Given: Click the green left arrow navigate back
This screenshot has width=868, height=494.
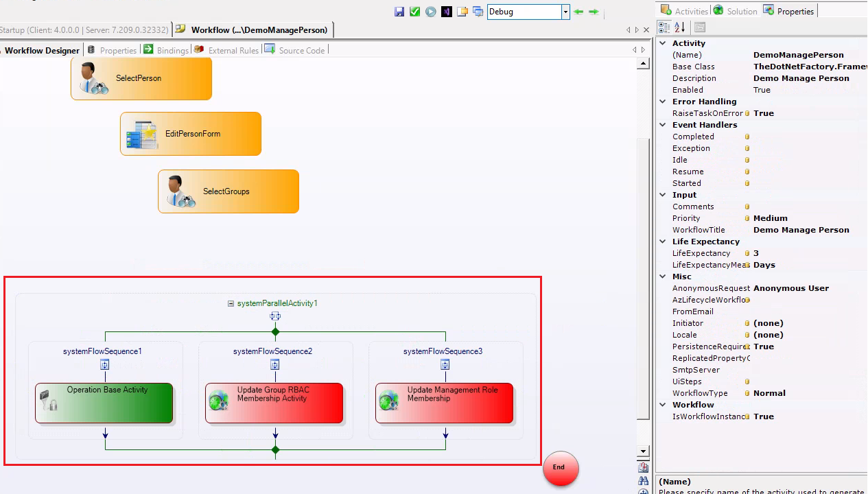Looking at the screenshot, I should [x=578, y=12].
